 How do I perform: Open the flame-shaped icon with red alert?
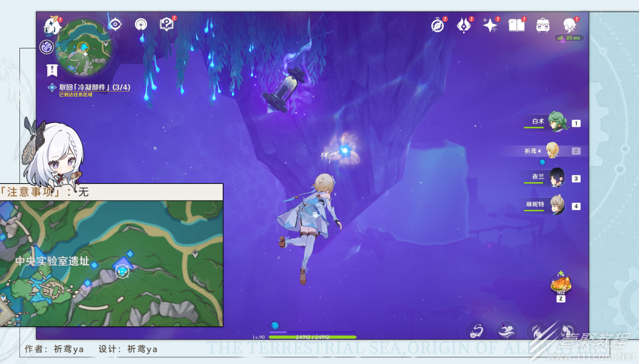464,25
